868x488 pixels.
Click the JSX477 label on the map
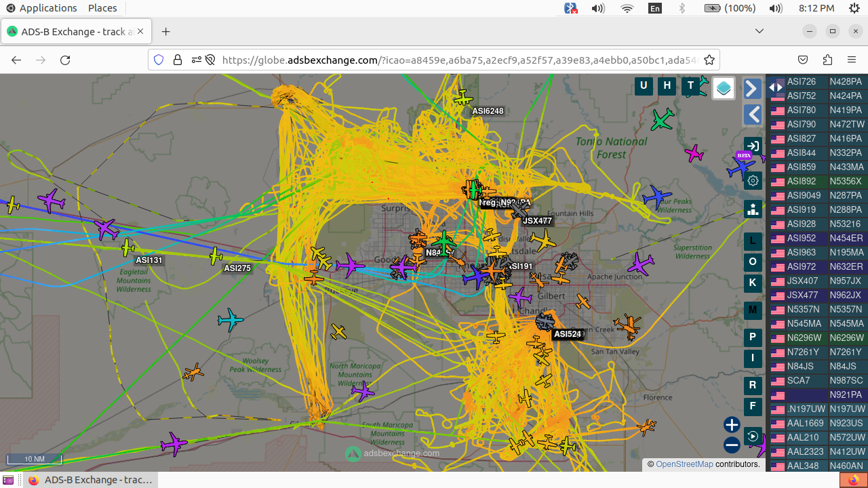pyautogui.click(x=538, y=221)
